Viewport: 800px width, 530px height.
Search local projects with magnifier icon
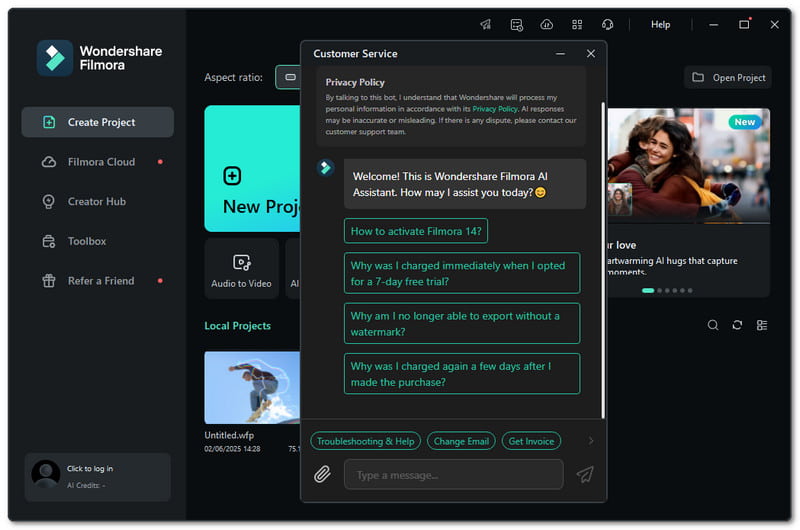[x=713, y=325]
